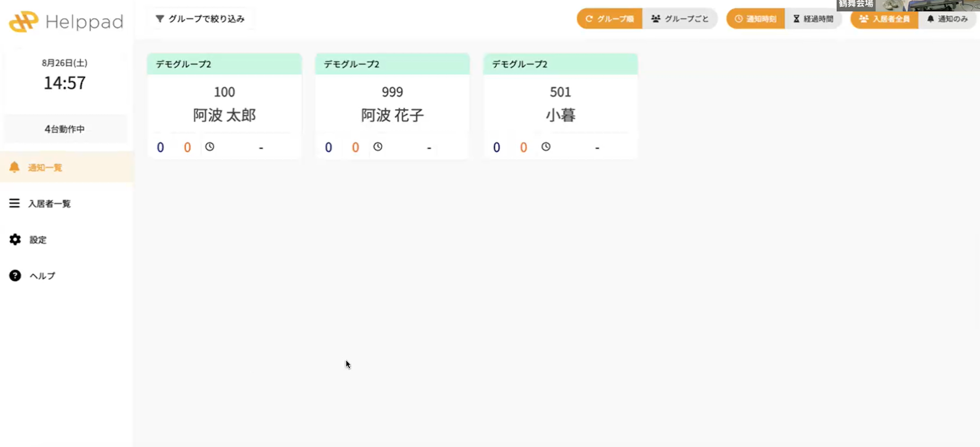The height and width of the screenshot is (447, 980).
Task: Click the question mark help icon
Action: (15, 275)
